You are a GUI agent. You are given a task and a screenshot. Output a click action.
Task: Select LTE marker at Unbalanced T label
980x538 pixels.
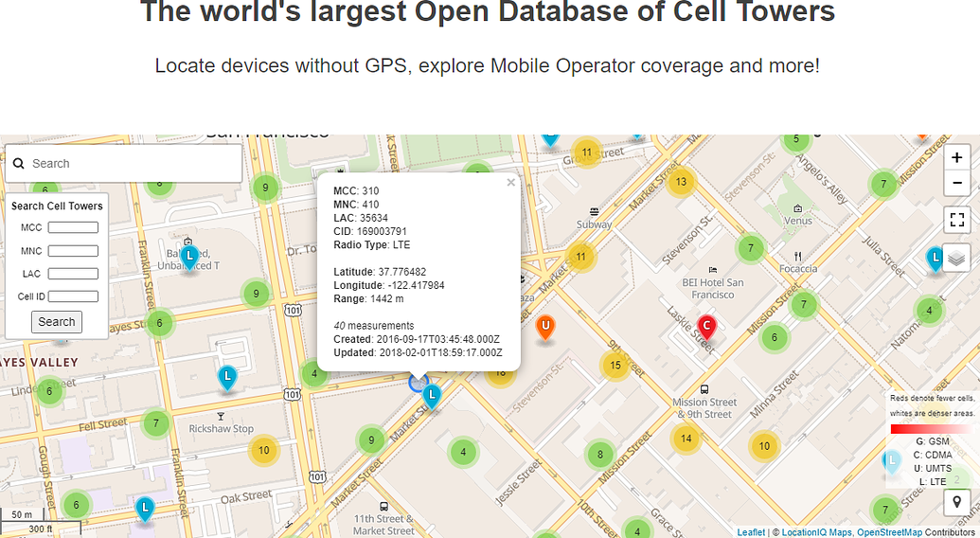[189, 258]
